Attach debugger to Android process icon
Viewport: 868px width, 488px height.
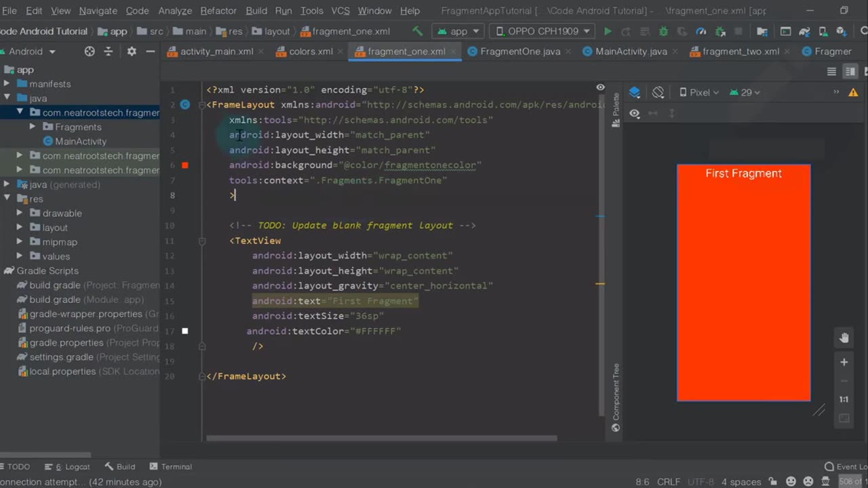click(720, 31)
